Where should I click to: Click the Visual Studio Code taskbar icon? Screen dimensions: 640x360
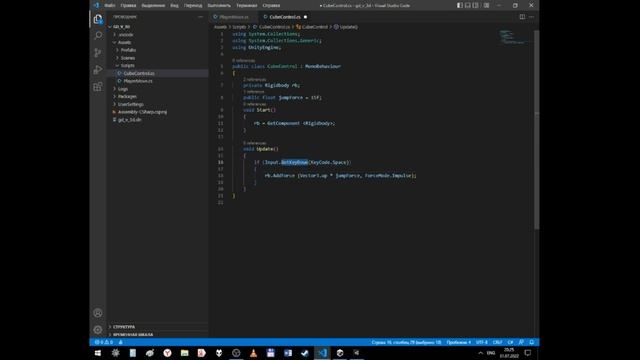[x=322, y=353]
